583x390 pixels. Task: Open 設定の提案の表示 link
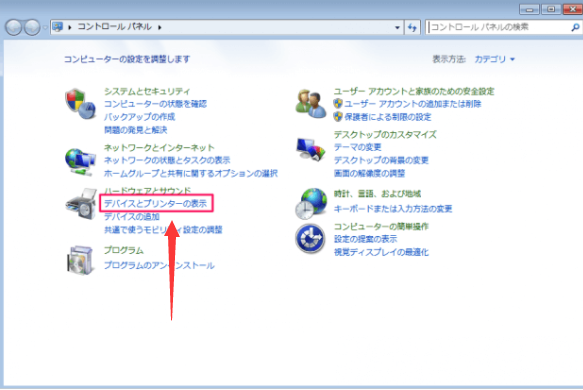click(x=365, y=239)
